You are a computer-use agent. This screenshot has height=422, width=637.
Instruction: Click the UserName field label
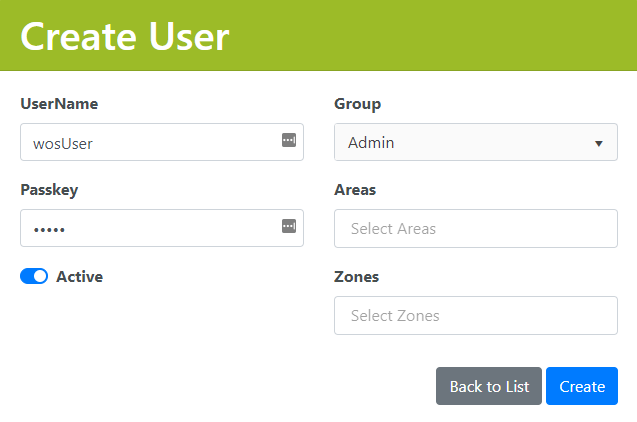coord(59,104)
